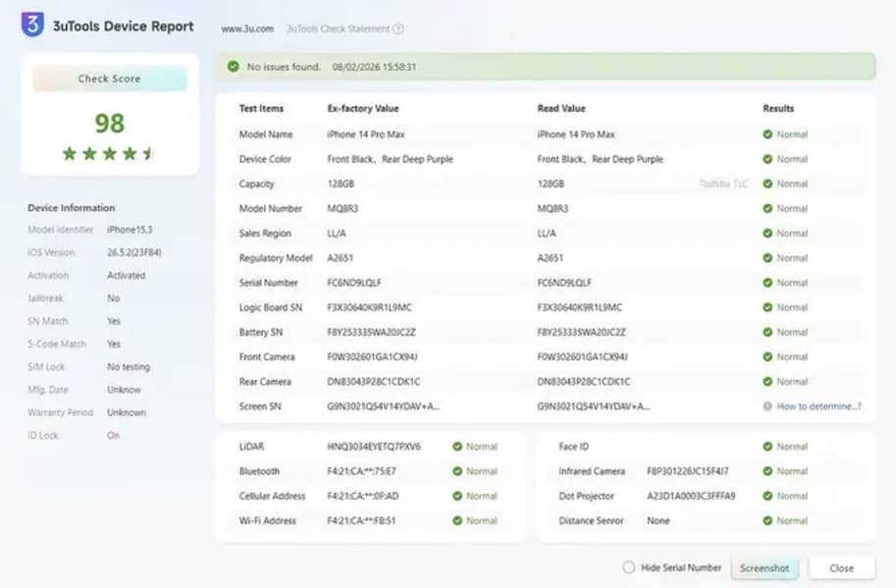Click the ID Lock value On

113,436
